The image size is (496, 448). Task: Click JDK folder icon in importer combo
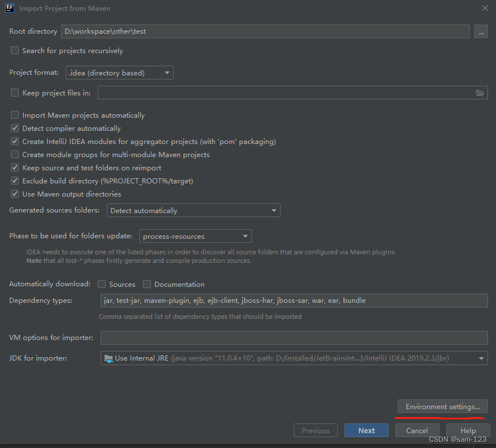pyautogui.click(x=109, y=358)
